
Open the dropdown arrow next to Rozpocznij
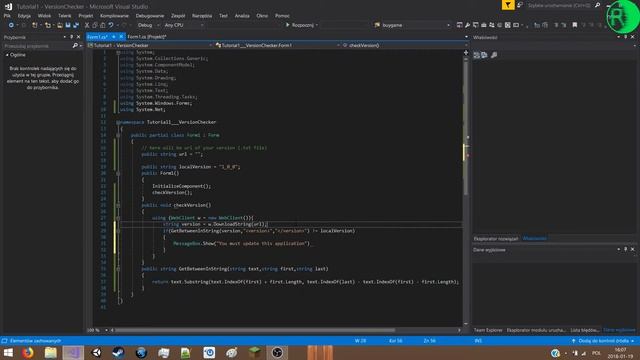pos(317,25)
